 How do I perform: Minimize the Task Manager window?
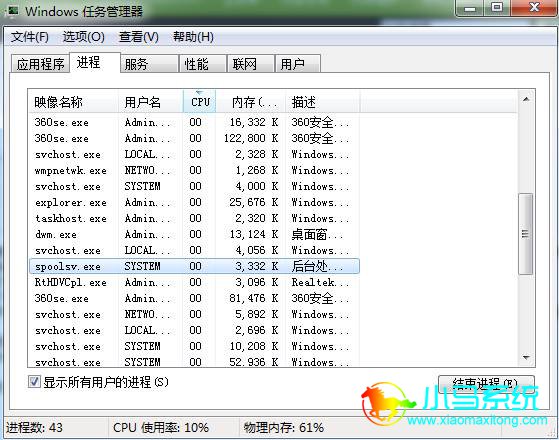tap(470, 8)
